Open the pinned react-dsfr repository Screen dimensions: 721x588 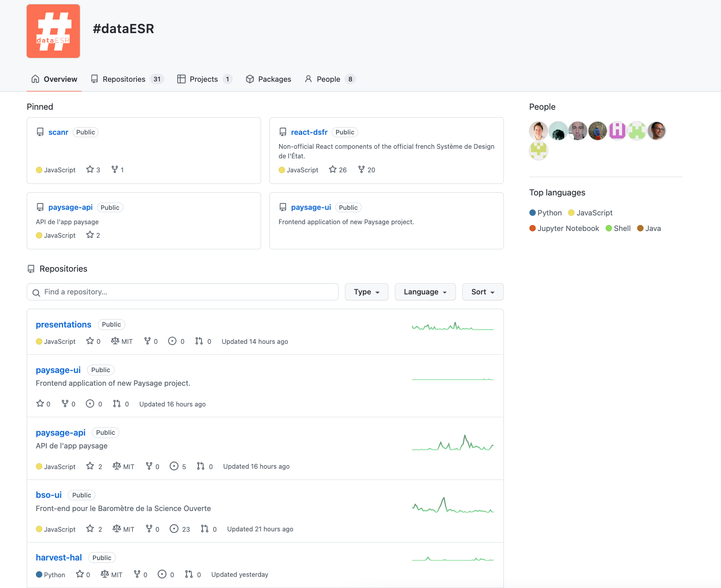(309, 132)
